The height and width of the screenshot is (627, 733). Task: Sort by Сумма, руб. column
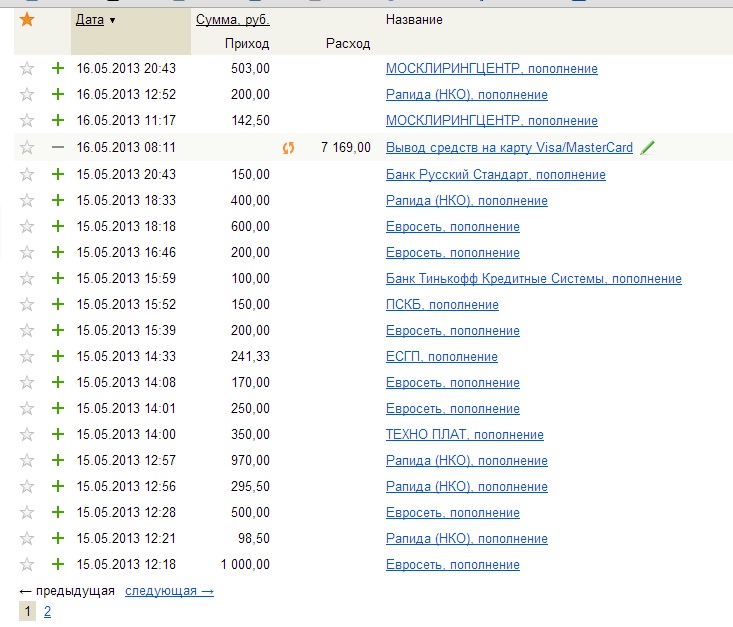tap(232, 20)
